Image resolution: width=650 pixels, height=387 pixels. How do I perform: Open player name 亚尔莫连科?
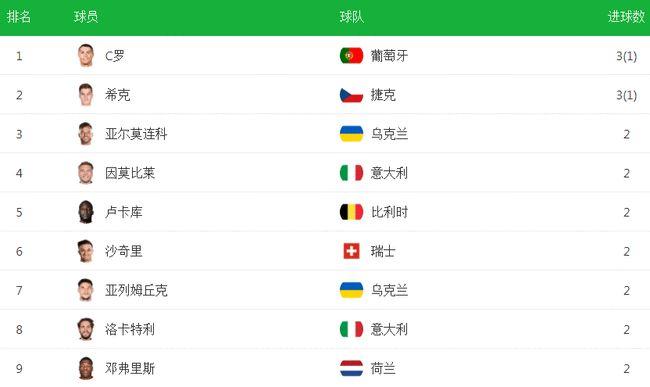(x=136, y=134)
